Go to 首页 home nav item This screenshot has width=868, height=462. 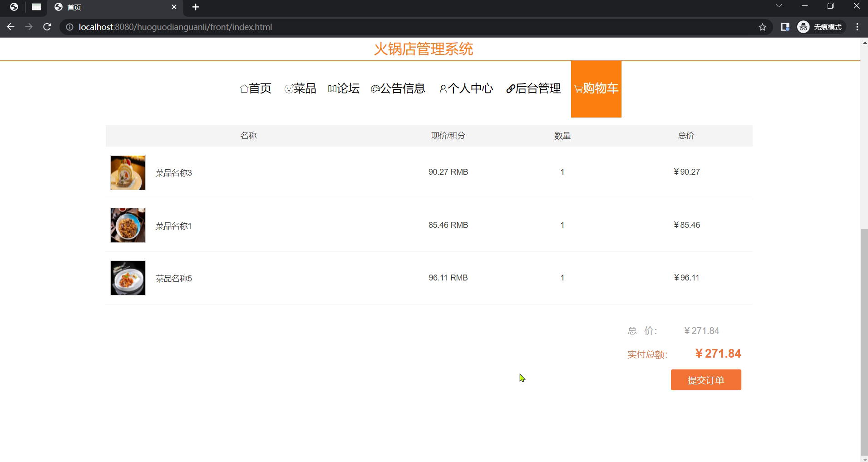click(x=256, y=88)
